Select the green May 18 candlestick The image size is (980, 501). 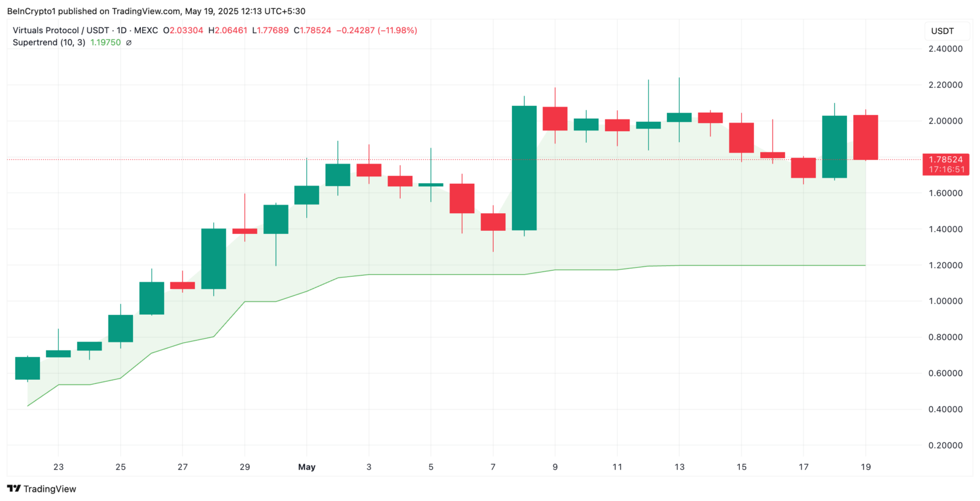tap(834, 147)
